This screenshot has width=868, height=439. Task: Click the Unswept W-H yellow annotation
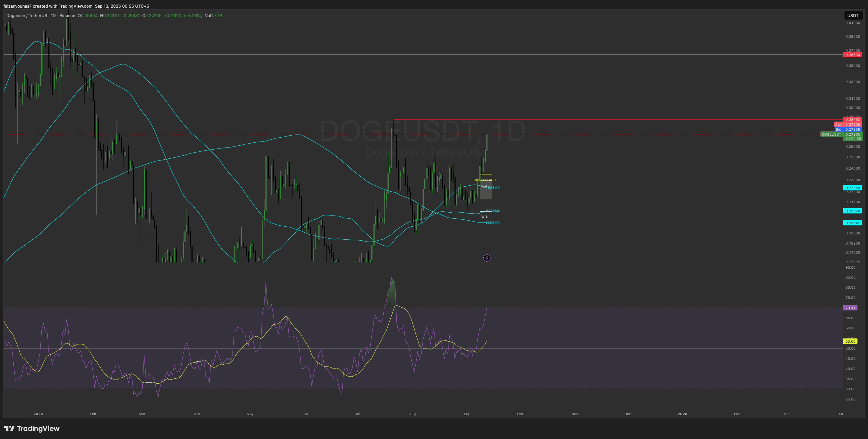(x=485, y=180)
